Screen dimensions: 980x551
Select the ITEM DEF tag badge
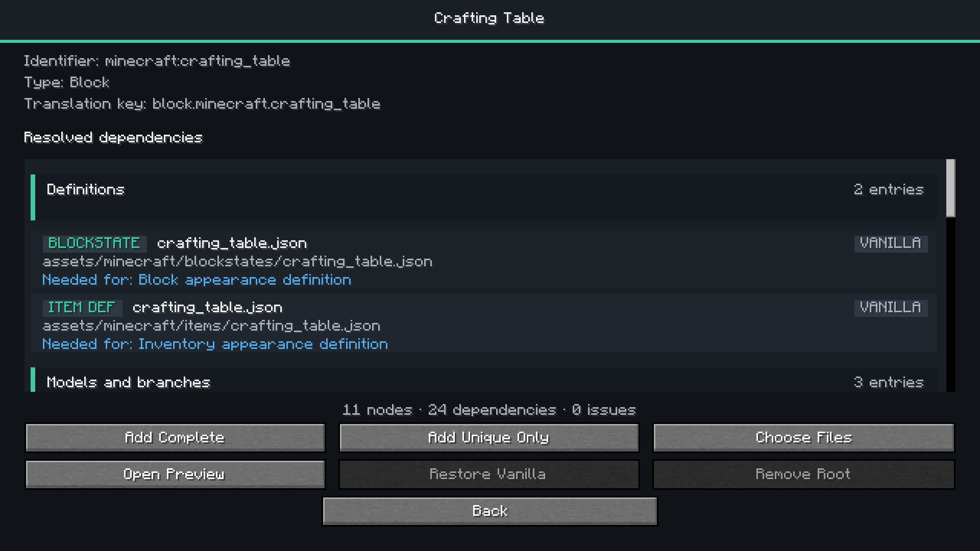[82, 308]
